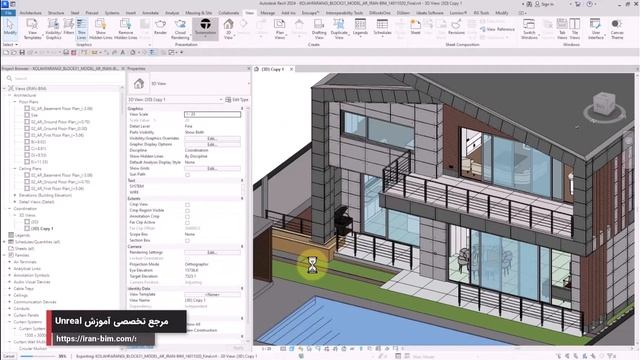Open the Revisions tool
This screenshot has height=360, width=640.
click(456, 27)
